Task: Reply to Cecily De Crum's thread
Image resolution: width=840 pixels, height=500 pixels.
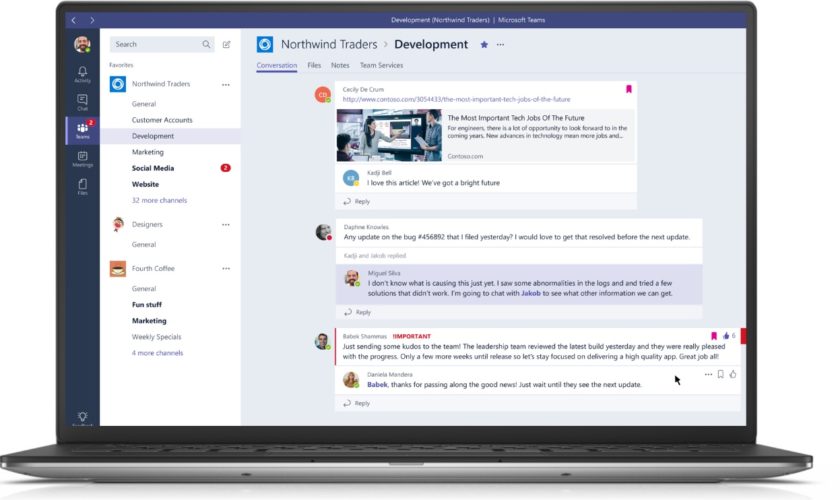Action: [357, 202]
